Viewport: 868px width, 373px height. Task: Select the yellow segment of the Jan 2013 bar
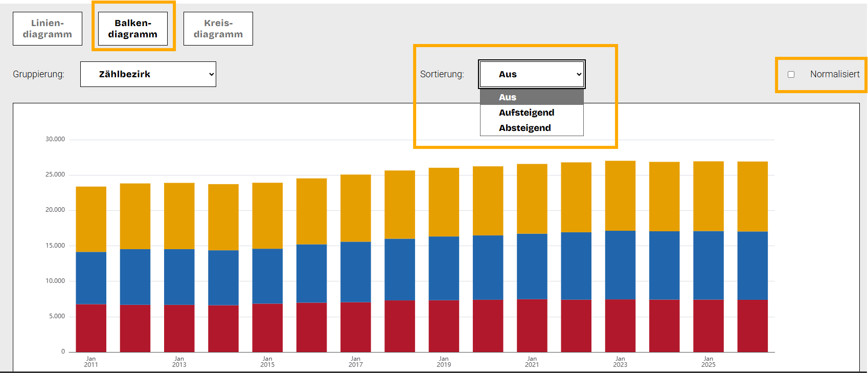(x=179, y=216)
